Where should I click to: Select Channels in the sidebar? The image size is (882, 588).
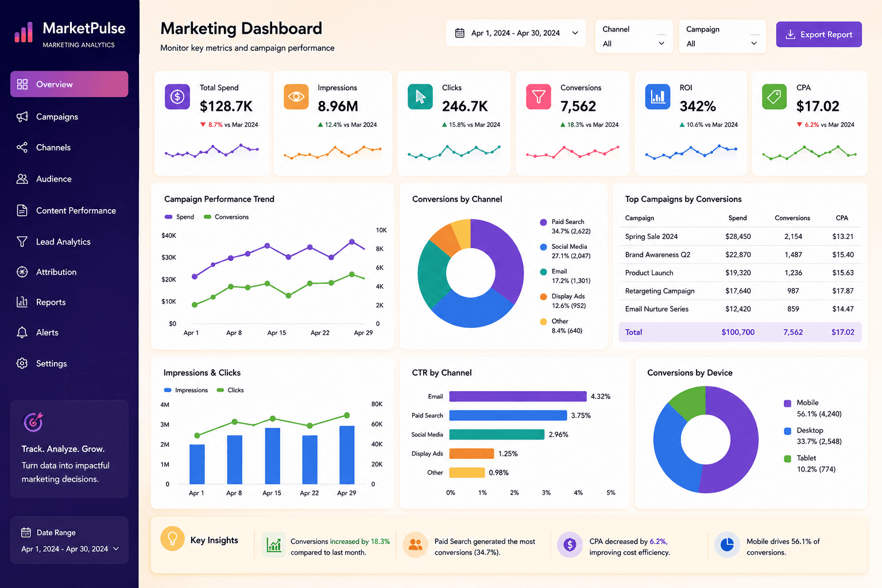point(69,148)
